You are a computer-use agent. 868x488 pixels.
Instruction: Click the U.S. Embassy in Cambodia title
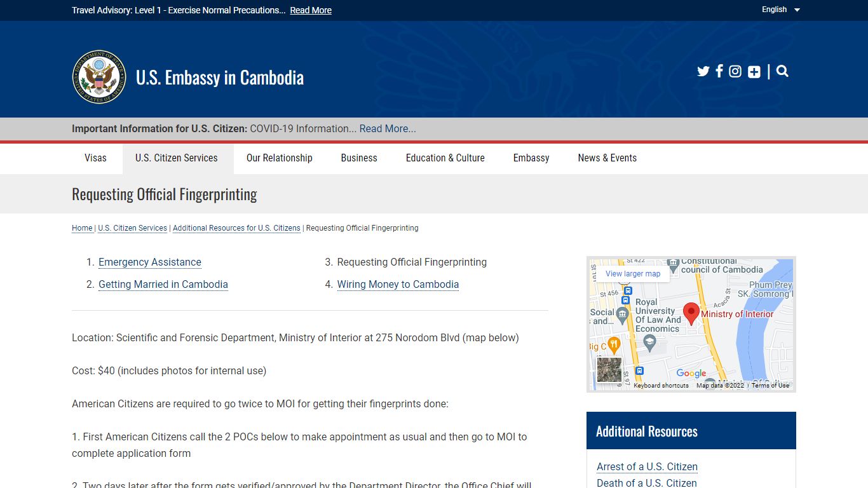click(220, 78)
